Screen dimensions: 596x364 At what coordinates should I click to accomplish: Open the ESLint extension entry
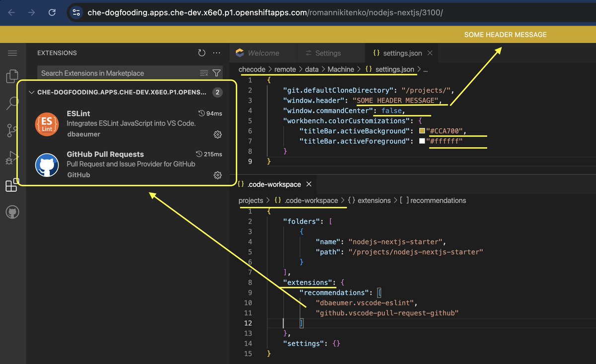126,124
